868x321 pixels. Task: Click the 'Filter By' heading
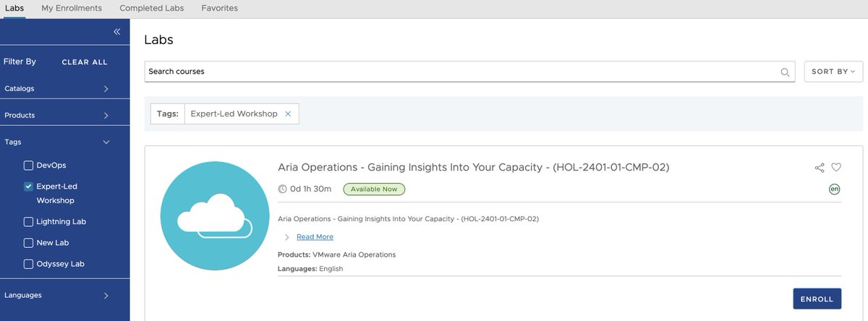[20, 62]
